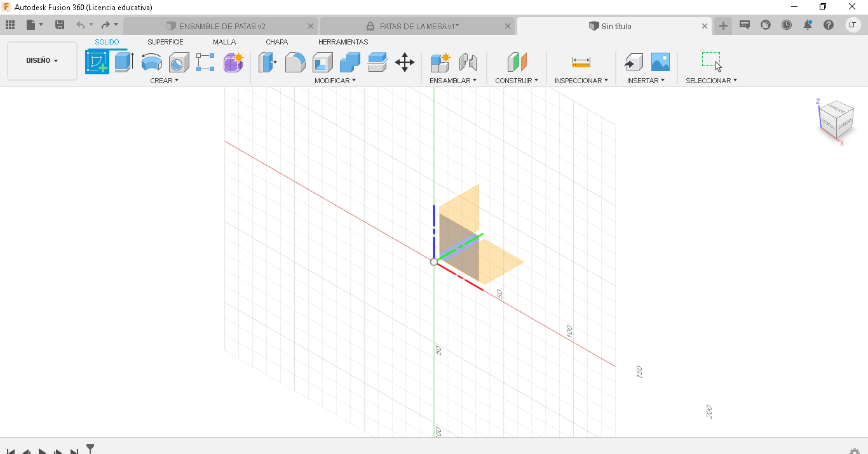Select the Joint tool
Image resolution: width=868 pixels, height=454 pixels.
click(468, 62)
